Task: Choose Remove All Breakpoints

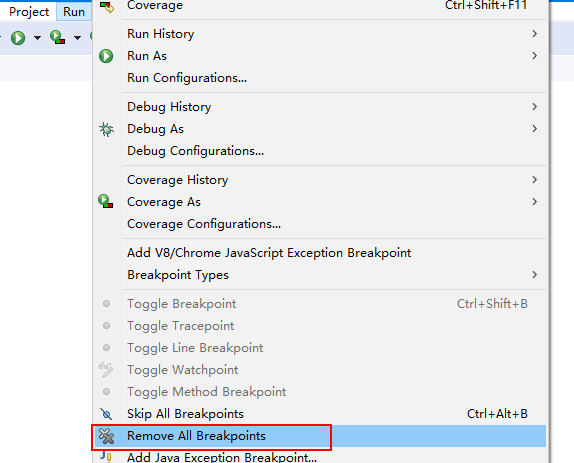Action: pos(320,436)
